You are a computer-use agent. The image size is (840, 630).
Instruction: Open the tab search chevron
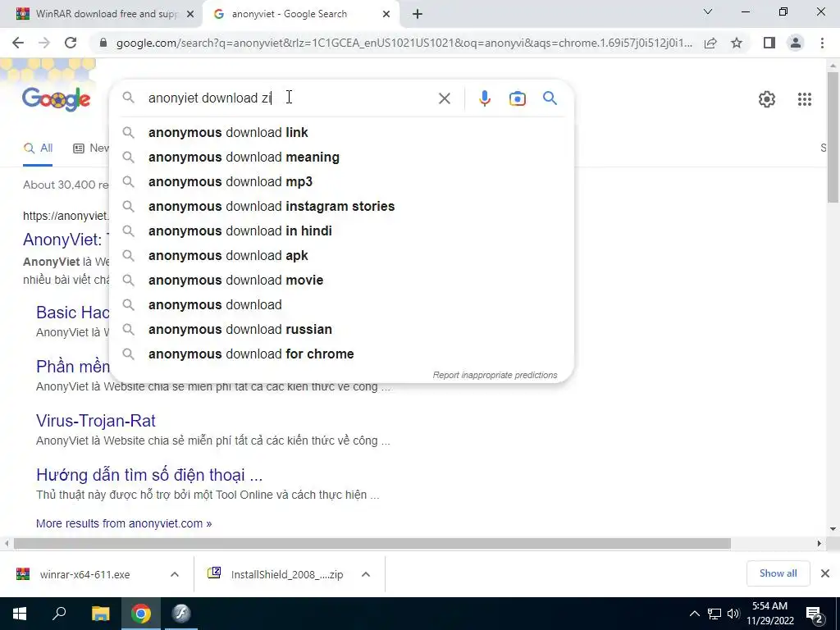click(708, 11)
